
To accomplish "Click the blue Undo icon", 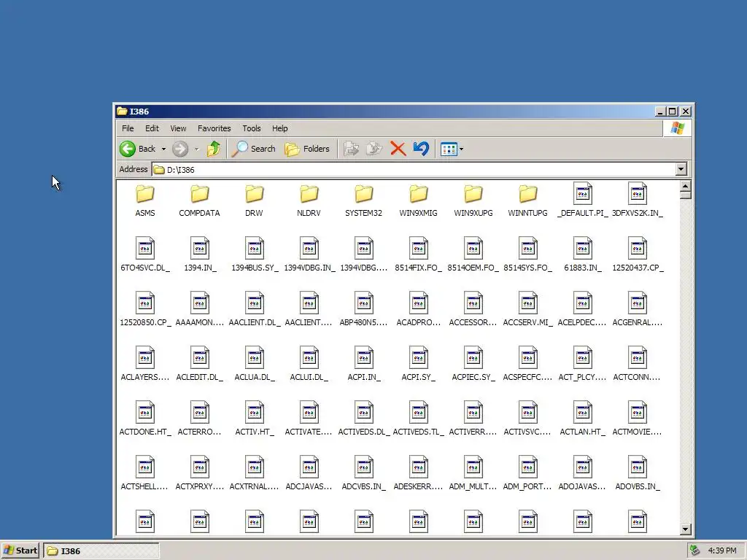I will pyautogui.click(x=421, y=149).
